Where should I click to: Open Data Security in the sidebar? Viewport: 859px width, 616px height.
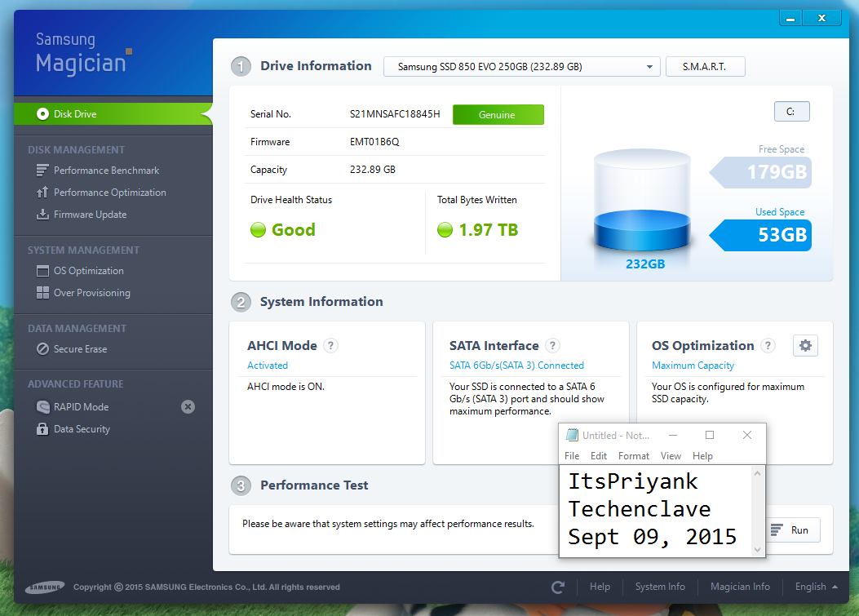coord(82,429)
